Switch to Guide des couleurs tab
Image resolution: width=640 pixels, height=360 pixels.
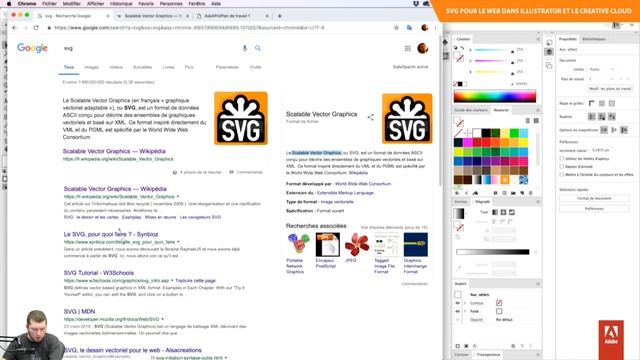(471, 110)
